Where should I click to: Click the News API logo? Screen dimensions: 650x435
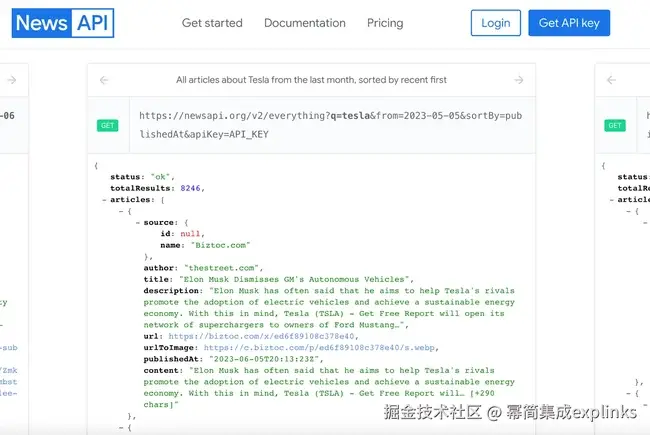point(63,23)
